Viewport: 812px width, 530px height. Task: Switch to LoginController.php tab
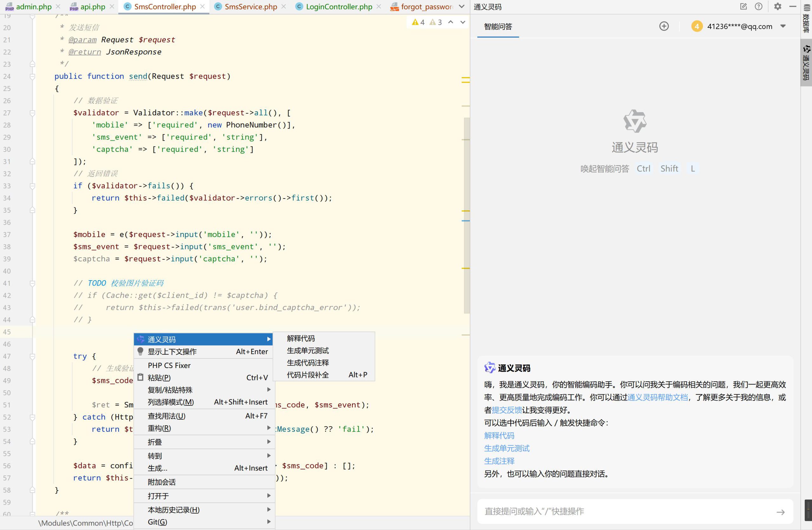click(338, 6)
